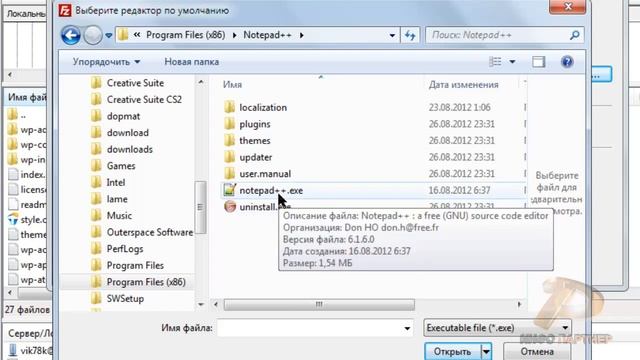This screenshot has width=640, height=360.
Task: Click the folder tree vertical scrollbar thumb
Action: tap(200, 207)
